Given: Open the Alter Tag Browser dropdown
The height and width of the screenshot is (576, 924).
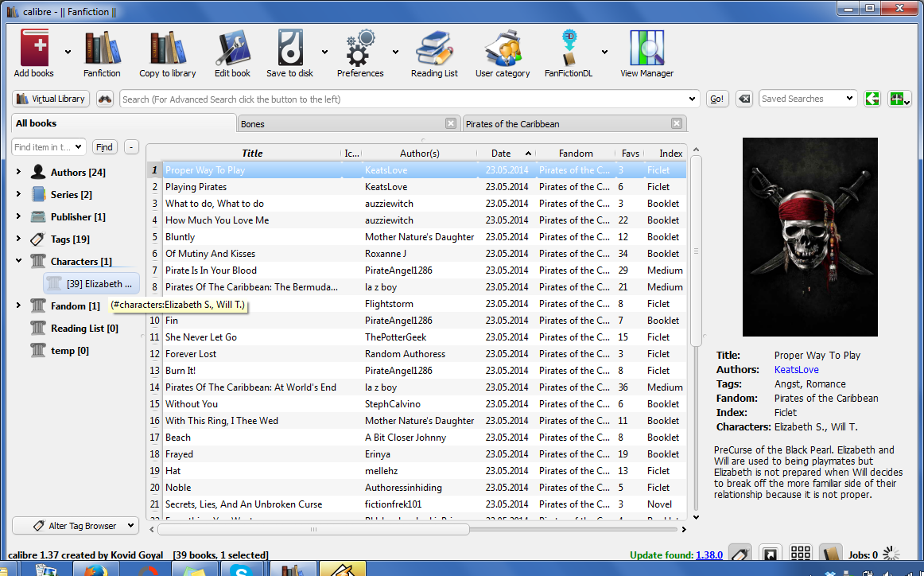Looking at the screenshot, I should click(x=76, y=525).
